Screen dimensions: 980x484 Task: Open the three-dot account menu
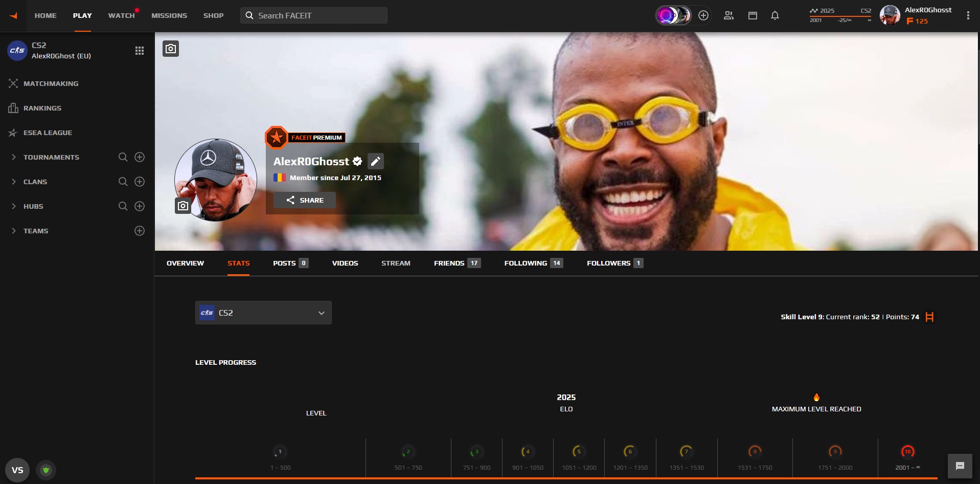(968, 15)
